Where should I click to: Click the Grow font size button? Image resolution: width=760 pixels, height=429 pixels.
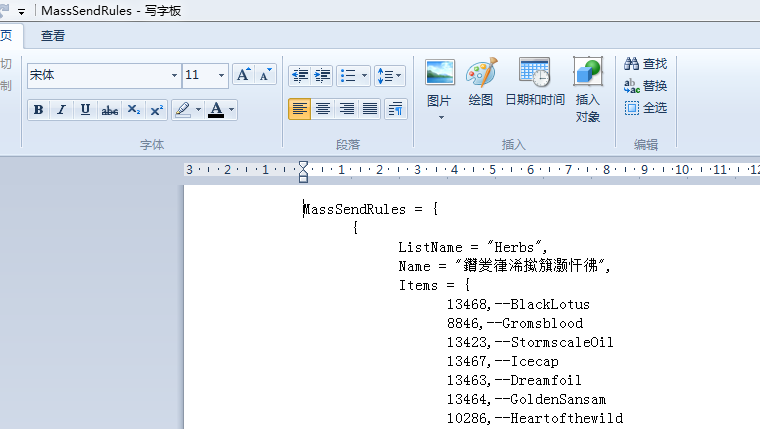pyautogui.click(x=243, y=75)
